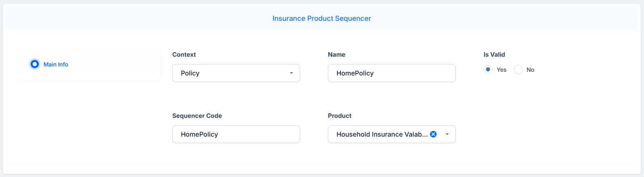Click the 'No' label text beside the radio
The image size is (644, 177).
530,70
